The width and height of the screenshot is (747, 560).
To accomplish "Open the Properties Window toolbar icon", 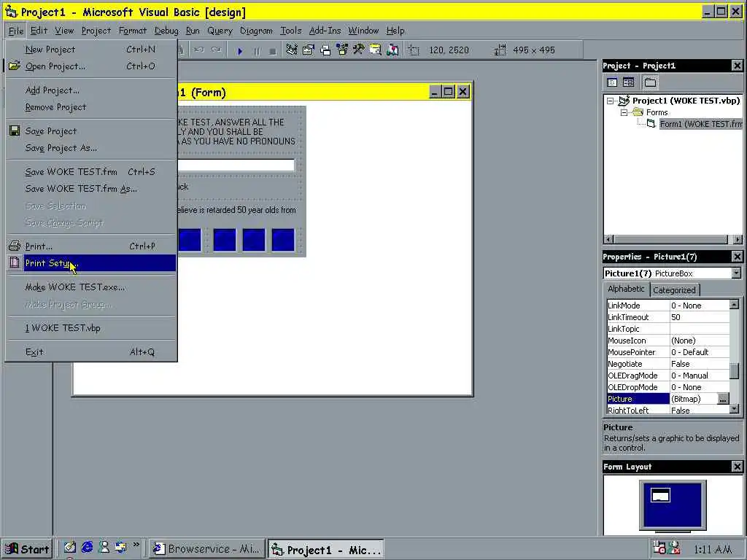I will click(x=309, y=50).
